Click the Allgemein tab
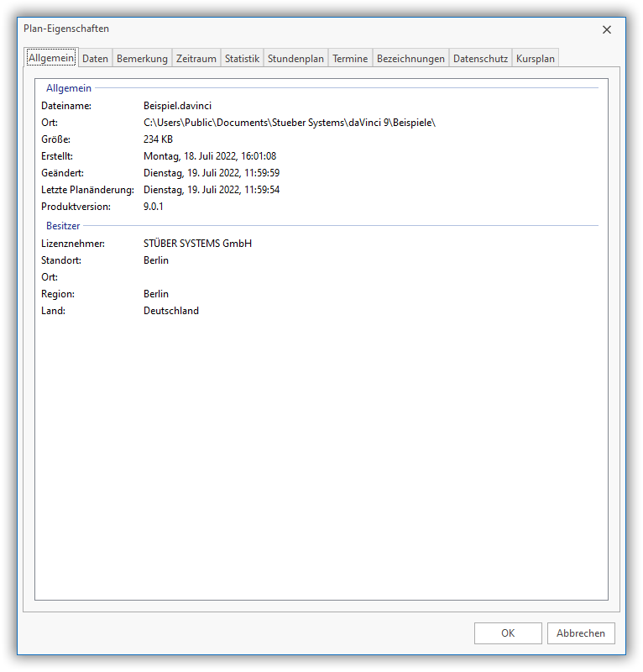The width and height of the screenshot is (643, 672). click(51, 58)
